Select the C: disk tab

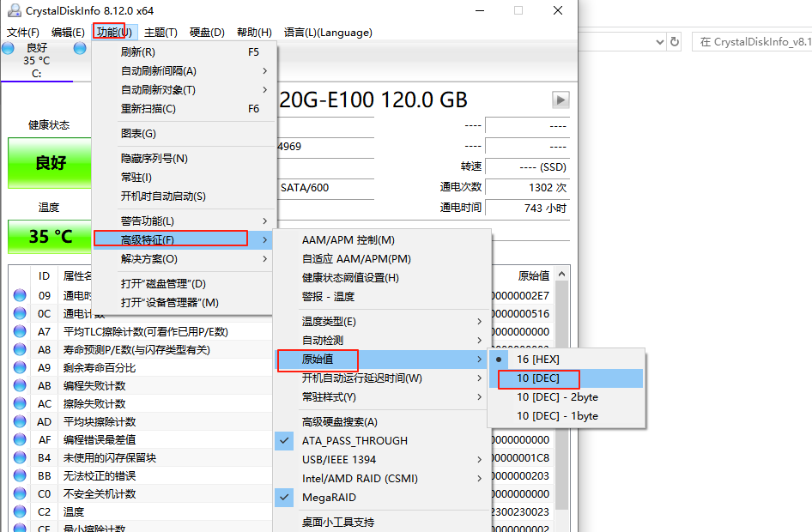(x=36, y=61)
